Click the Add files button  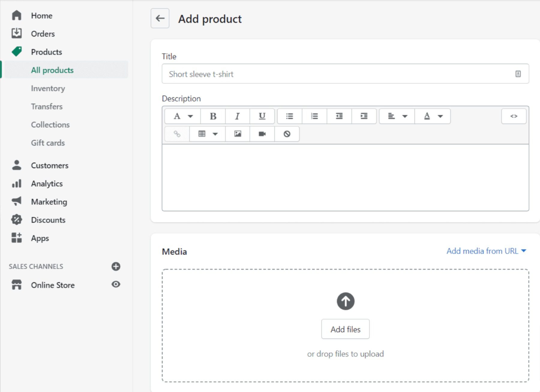click(345, 329)
